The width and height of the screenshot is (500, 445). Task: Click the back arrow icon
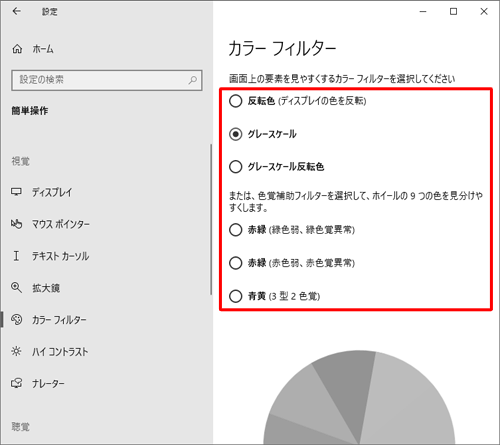[x=16, y=11]
